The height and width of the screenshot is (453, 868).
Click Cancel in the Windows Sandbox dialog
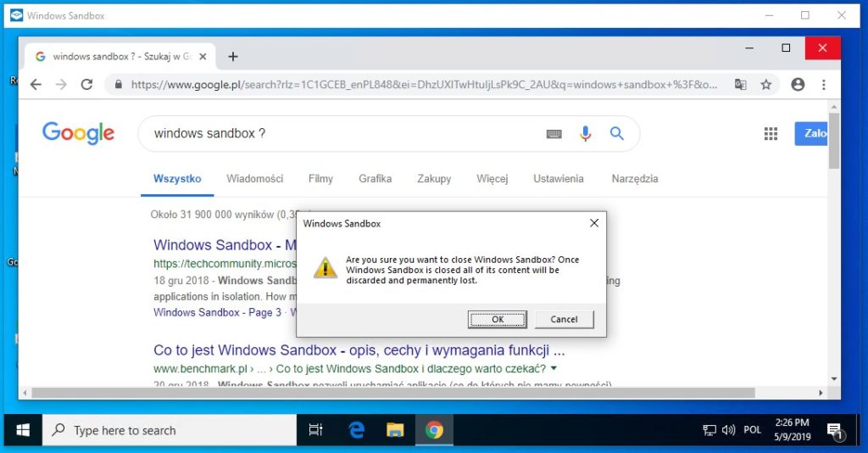click(564, 319)
